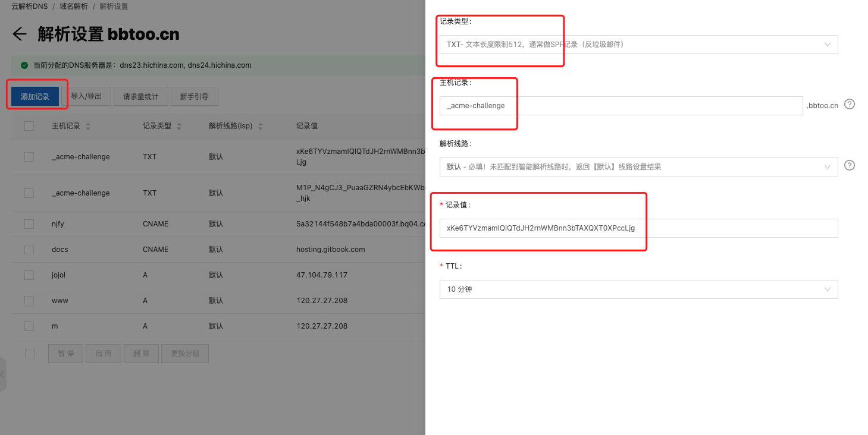The width and height of the screenshot is (868, 435).
Task: Go to 云解析DNS breadcrumb
Action: pos(29,7)
